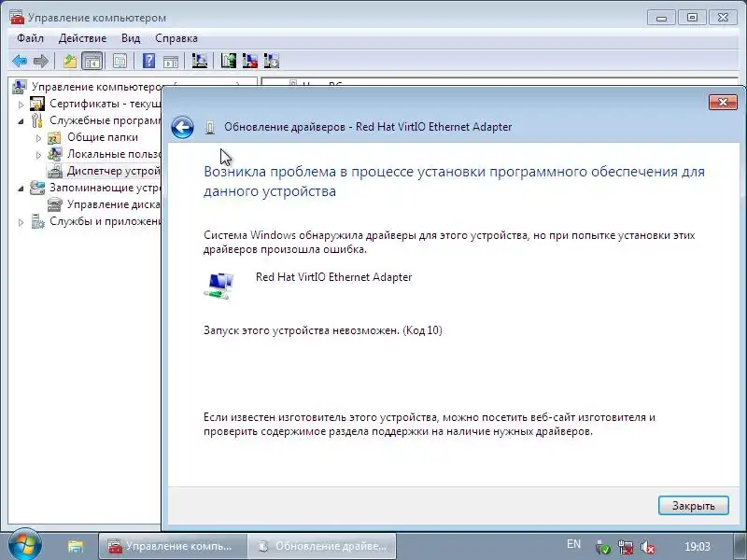The image size is (747, 560).
Task: Click the update driver software toolbar icon
Action: (x=228, y=61)
